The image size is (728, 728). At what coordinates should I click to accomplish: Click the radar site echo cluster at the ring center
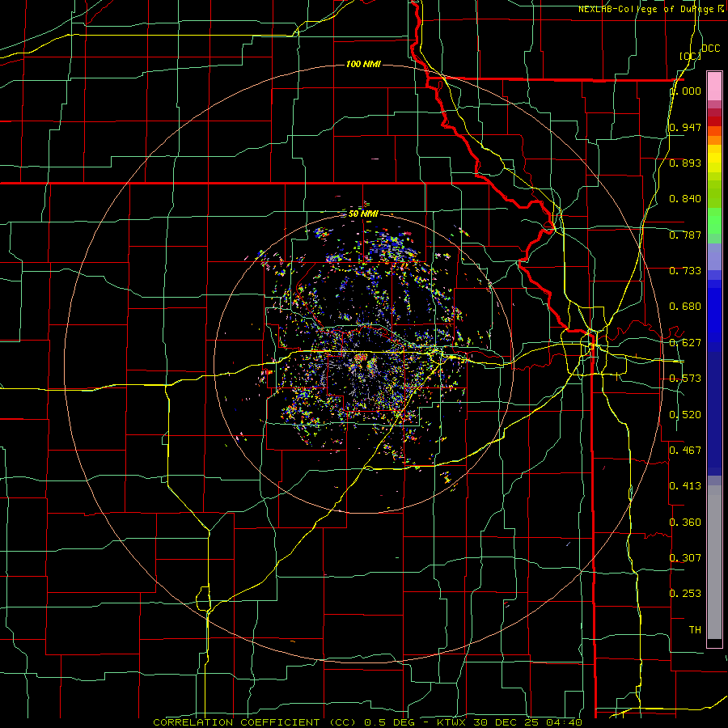365,362
